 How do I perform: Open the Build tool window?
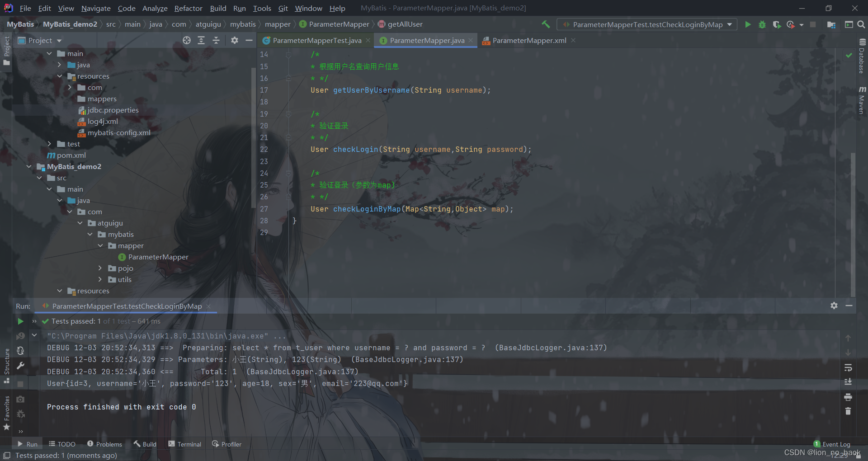pyautogui.click(x=145, y=444)
